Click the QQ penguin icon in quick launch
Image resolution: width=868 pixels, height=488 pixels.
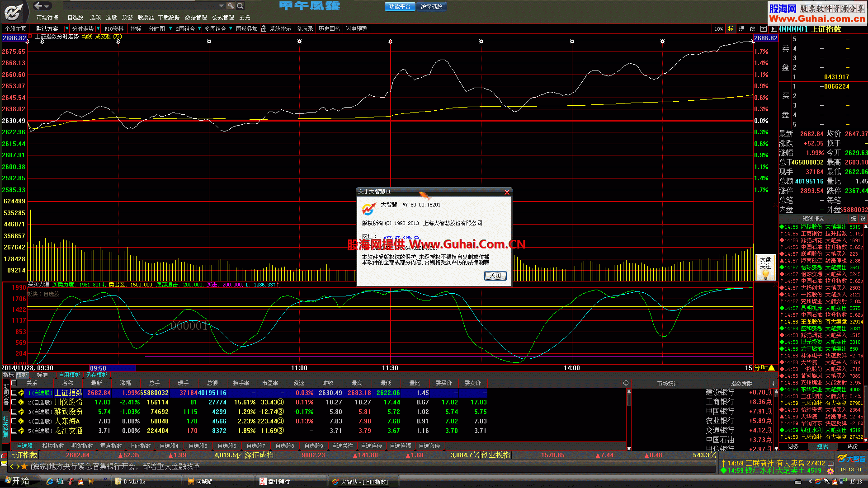(x=80, y=482)
